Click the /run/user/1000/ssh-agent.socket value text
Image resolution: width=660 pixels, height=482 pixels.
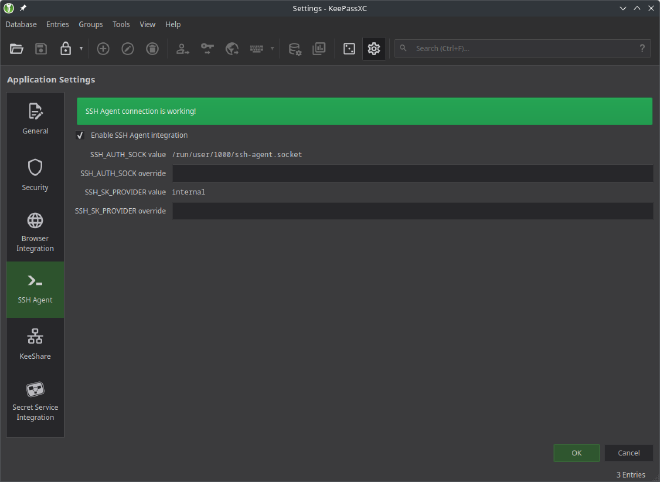tap(237, 154)
